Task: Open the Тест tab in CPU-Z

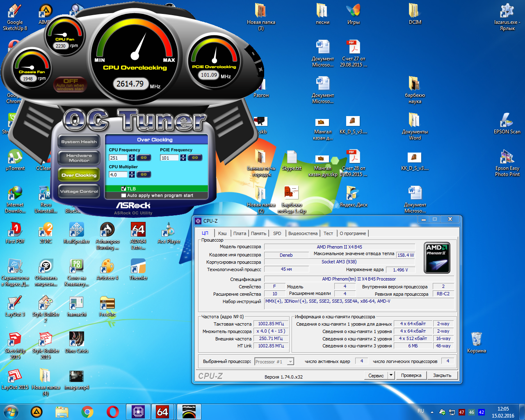Action: (329, 233)
